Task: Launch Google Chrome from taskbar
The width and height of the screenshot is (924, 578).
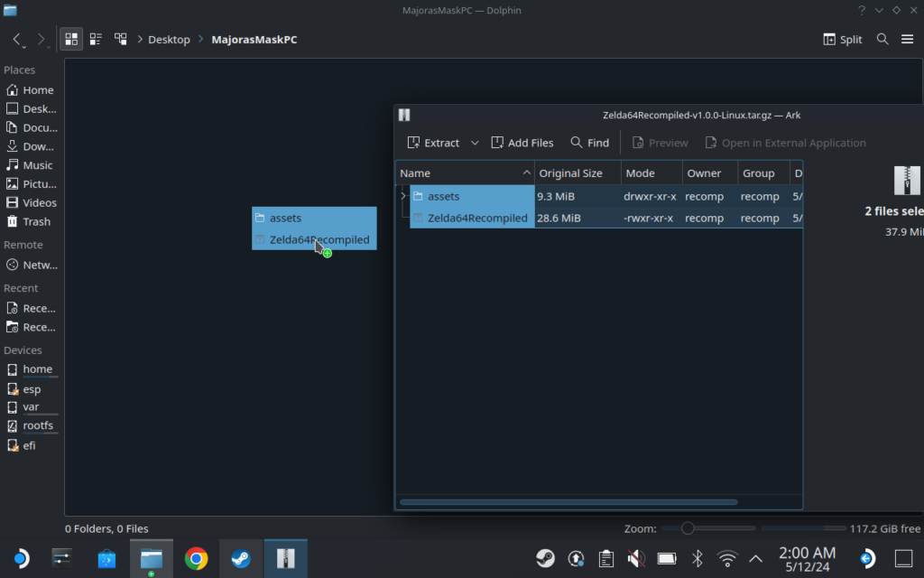Action: tap(196, 558)
